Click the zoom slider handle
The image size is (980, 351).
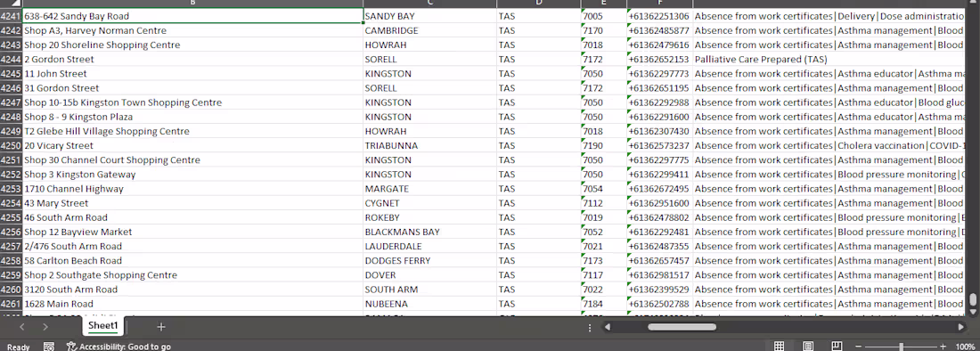[901, 347]
